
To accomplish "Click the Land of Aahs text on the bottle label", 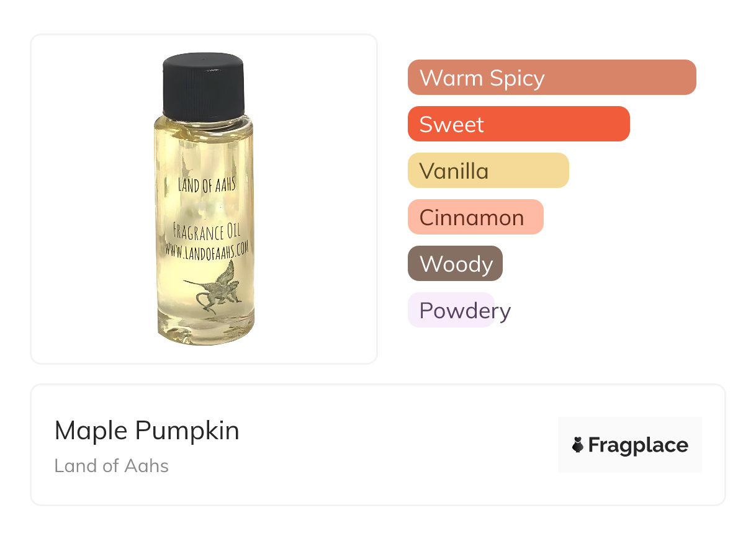I will point(207,184).
